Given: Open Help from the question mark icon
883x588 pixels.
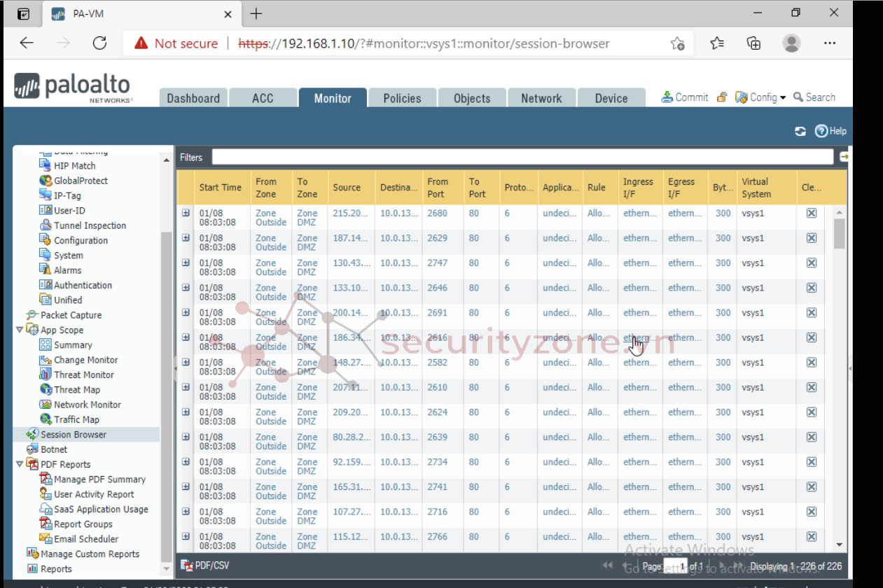Looking at the screenshot, I should tap(821, 131).
